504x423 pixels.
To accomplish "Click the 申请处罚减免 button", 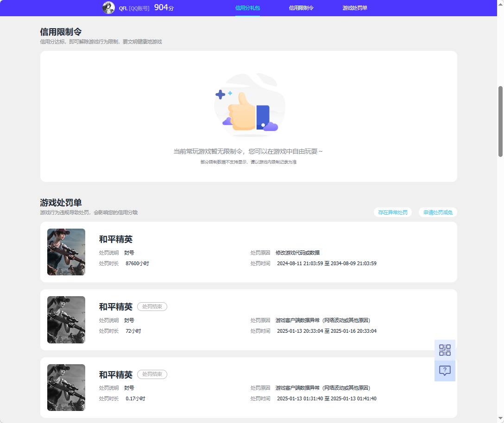I will [437, 212].
